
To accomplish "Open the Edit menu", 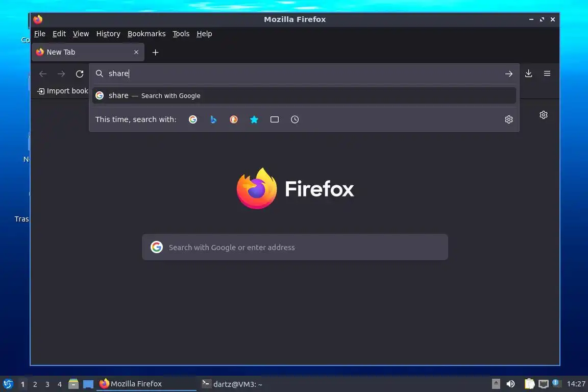I will (59, 34).
